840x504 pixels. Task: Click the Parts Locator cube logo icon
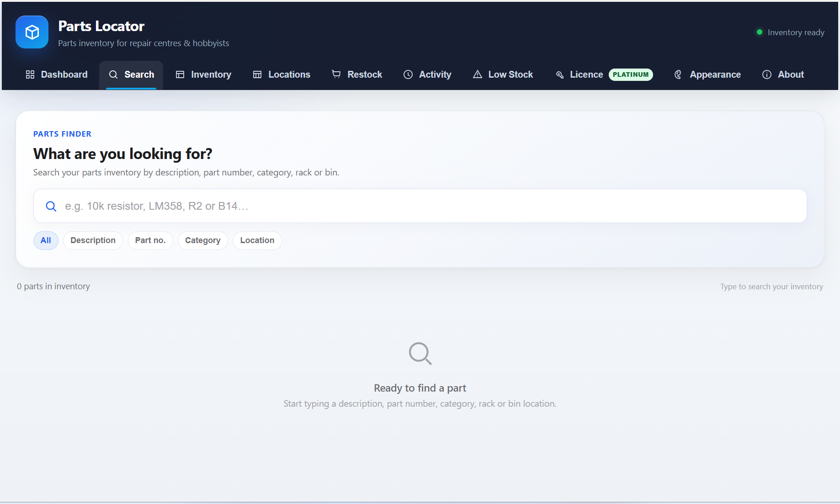pyautogui.click(x=32, y=32)
